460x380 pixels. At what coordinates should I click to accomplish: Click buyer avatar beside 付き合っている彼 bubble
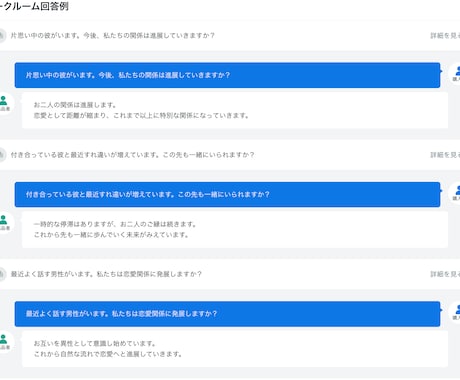455,193
